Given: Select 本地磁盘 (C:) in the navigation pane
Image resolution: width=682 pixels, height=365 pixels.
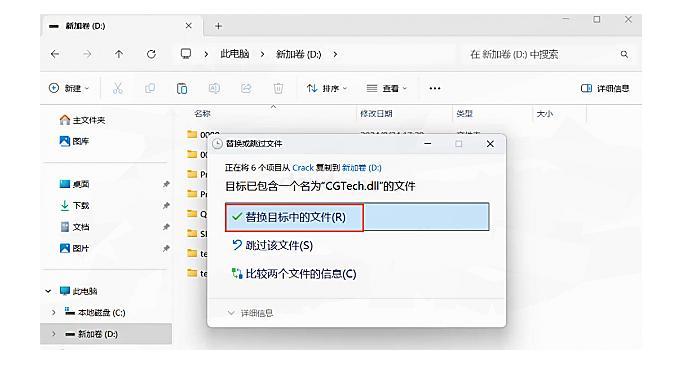Looking at the screenshot, I should click(95, 312).
